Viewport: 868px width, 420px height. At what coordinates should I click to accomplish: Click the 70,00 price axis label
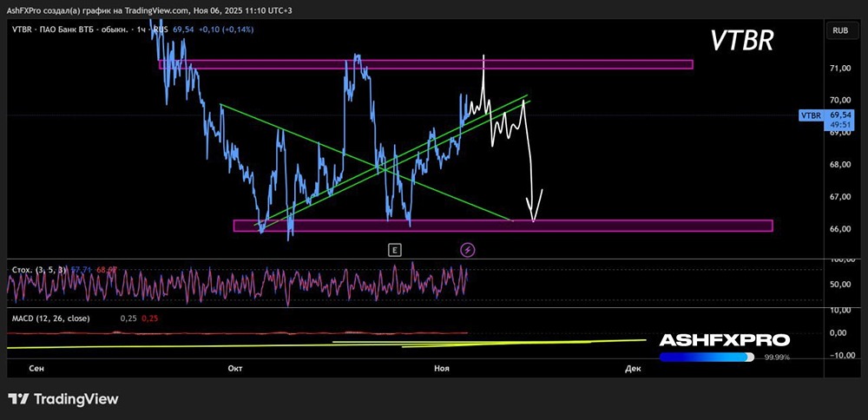tap(840, 100)
